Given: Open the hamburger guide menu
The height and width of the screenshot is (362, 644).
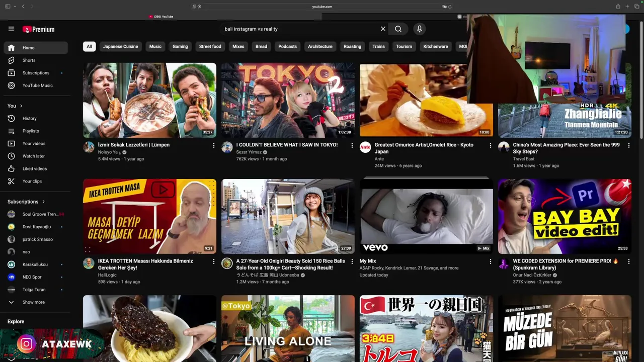Looking at the screenshot, I should point(11,29).
